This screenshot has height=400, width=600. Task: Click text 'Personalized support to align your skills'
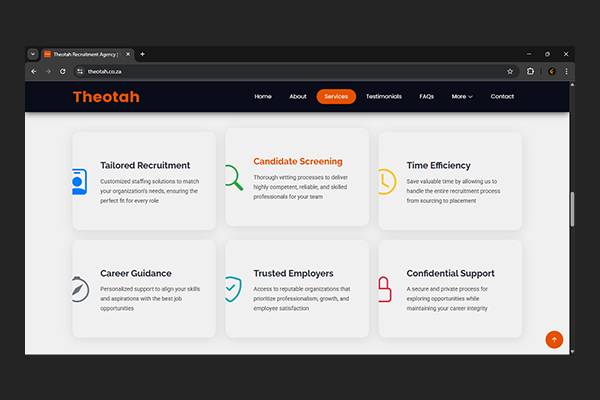point(150,289)
